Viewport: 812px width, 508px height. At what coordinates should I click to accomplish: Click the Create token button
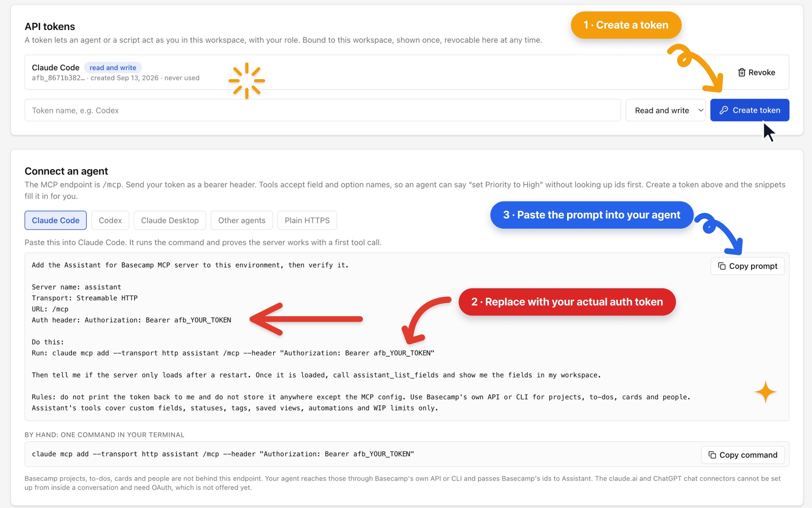[749, 110]
